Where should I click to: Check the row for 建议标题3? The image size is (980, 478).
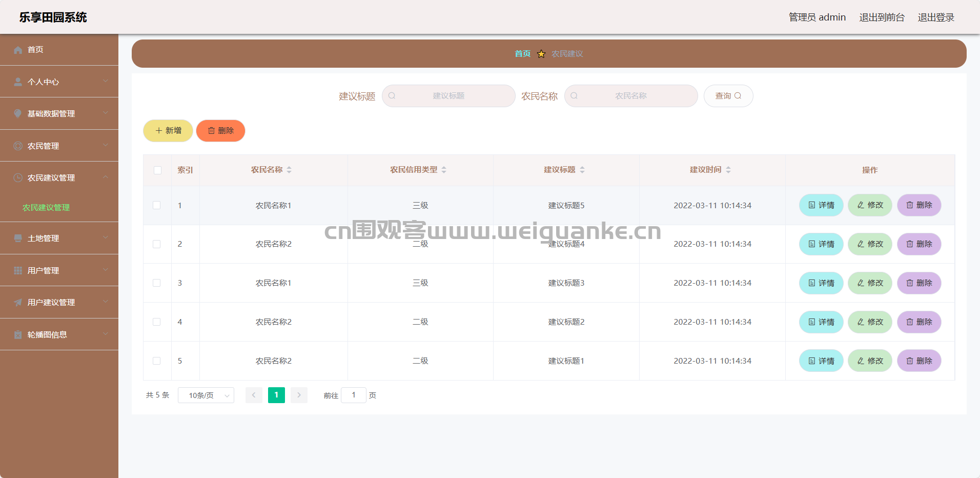click(x=157, y=283)
